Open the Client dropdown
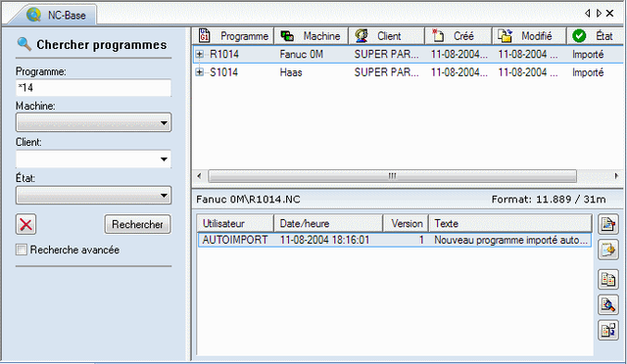The height and width of the screenshot is (364, 627). click(94, 159)
